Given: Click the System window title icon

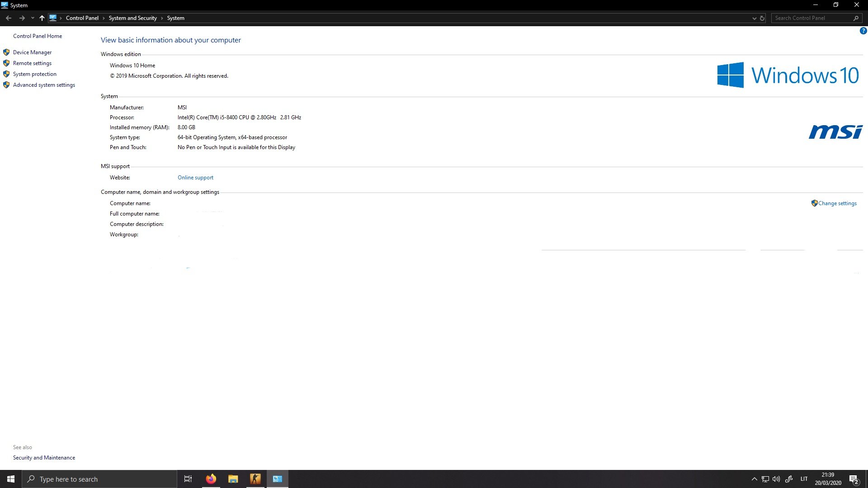Looking at the screenshot, I should [x=5, y=5].
